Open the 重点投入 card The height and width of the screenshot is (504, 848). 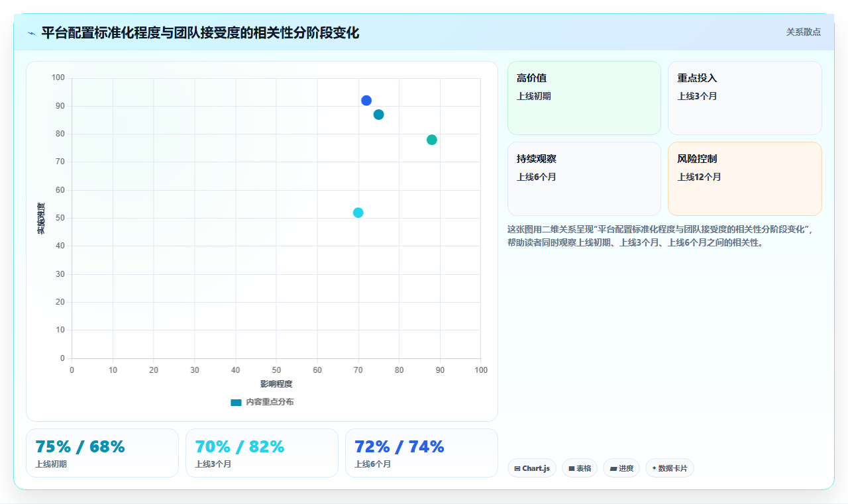click(745, 98)
